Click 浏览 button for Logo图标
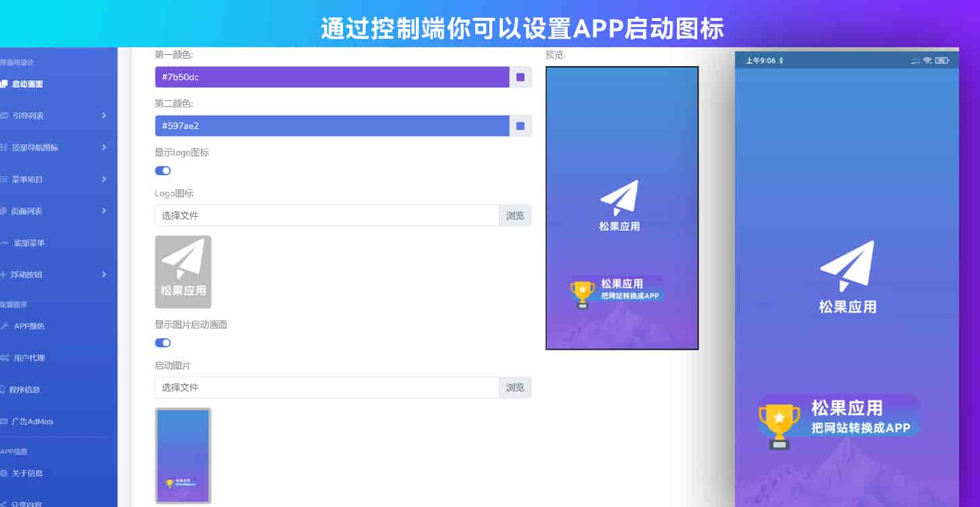Viewport: 980px width, 507px height. point(515,216)
